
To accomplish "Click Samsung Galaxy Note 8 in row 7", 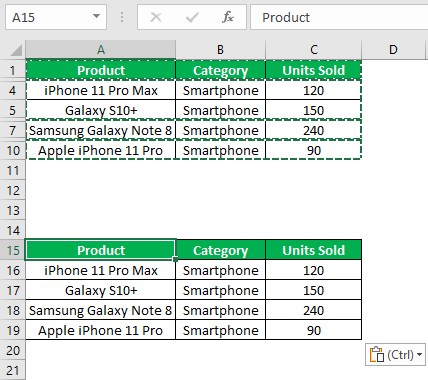I will coord(101,130).
